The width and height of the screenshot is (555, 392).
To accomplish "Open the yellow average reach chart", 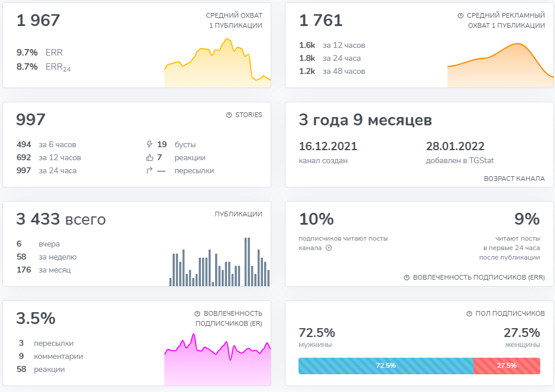I will coord(217,64).
